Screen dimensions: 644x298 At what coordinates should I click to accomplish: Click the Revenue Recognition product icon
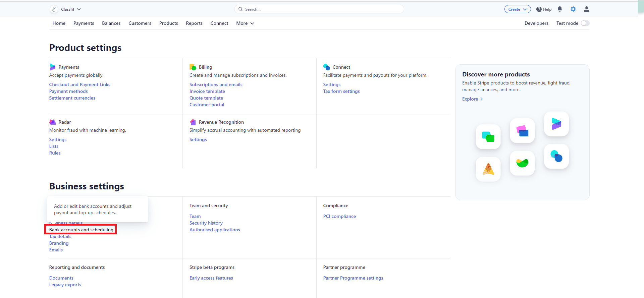(x=193, y=122)
